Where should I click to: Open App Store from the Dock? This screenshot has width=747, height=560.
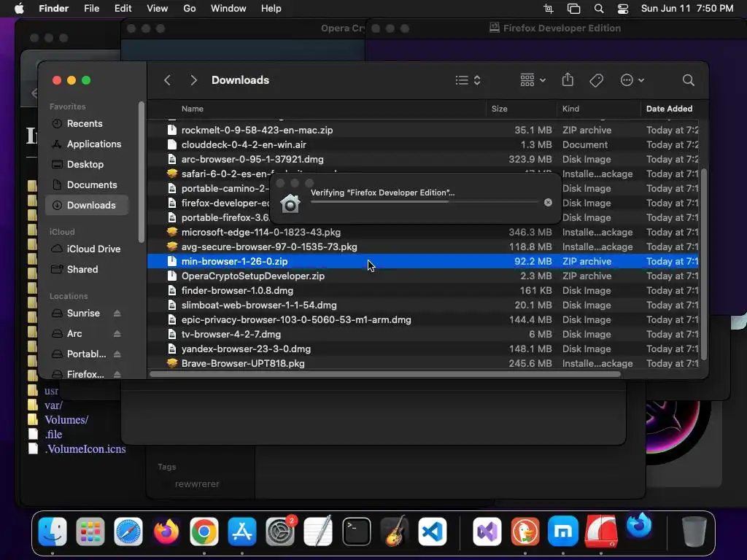(x=242, y=532)
